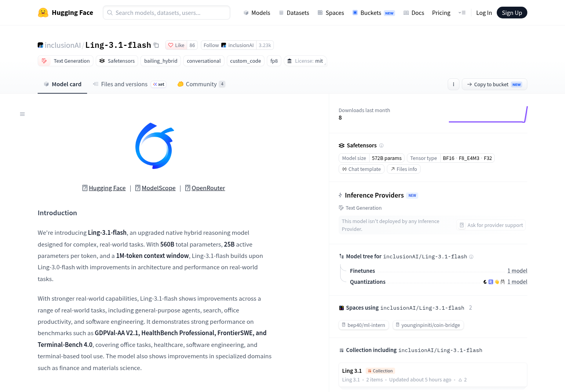Click the Copy to bucket button
This screenshot has width=565, height=392.
point(494,84)
